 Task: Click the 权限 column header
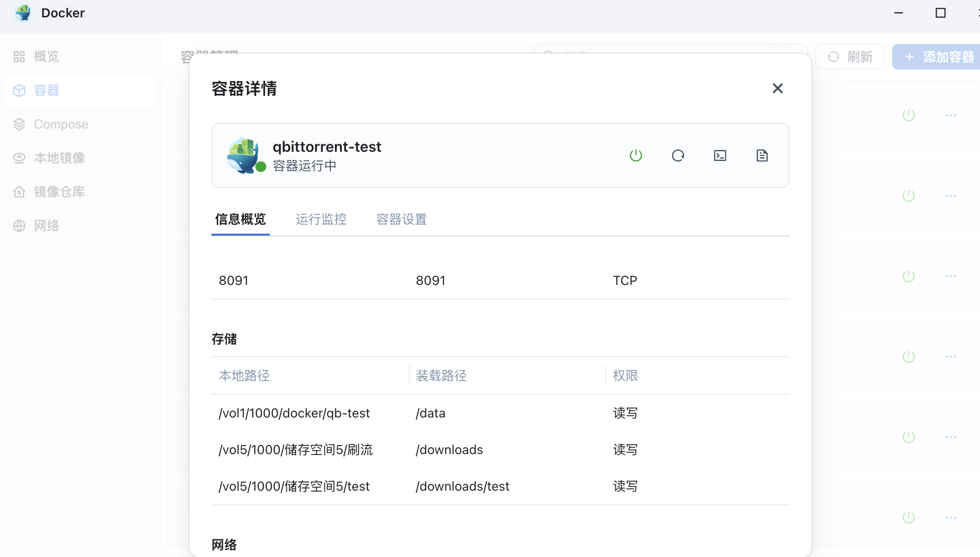(x=625, y=376)
